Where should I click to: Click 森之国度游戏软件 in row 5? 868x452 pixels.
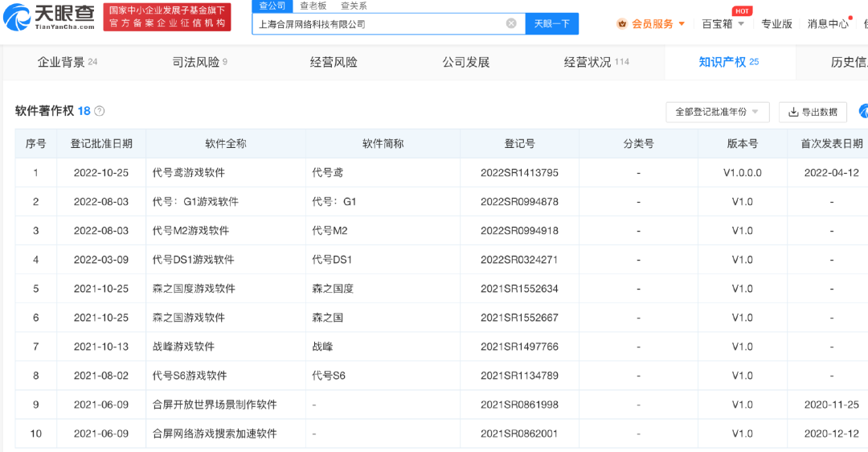coord(194,289)
